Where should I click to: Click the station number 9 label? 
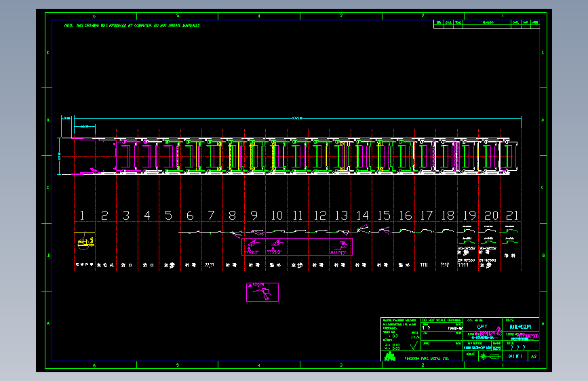[254, 216]
